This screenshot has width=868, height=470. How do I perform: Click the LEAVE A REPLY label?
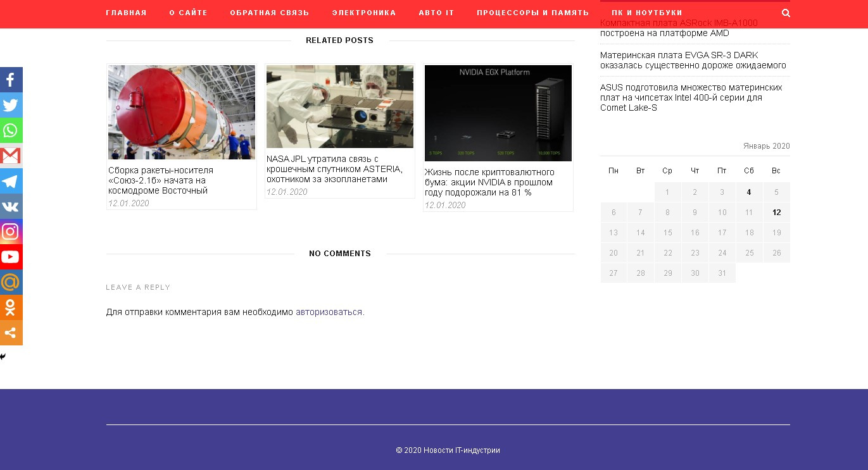point(138,287)
